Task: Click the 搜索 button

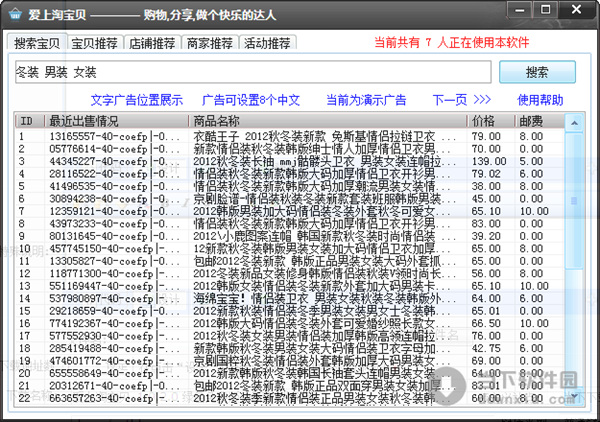Action: pos(537,72)
